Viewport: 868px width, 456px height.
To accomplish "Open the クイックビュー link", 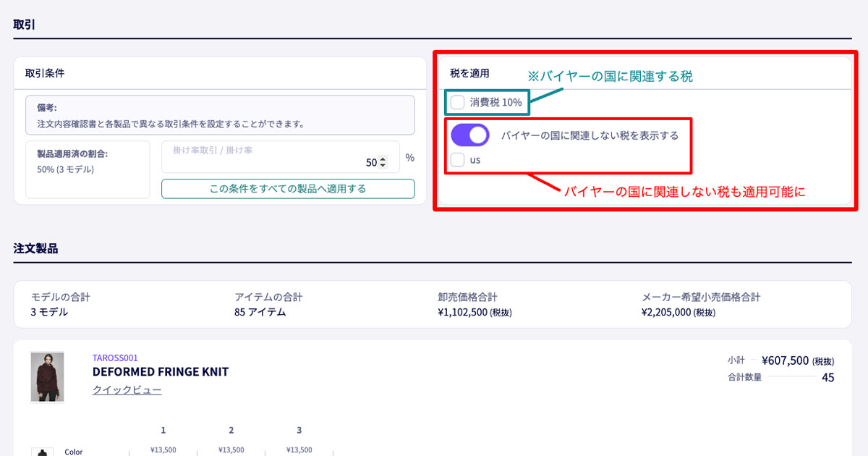I will 127,390.
